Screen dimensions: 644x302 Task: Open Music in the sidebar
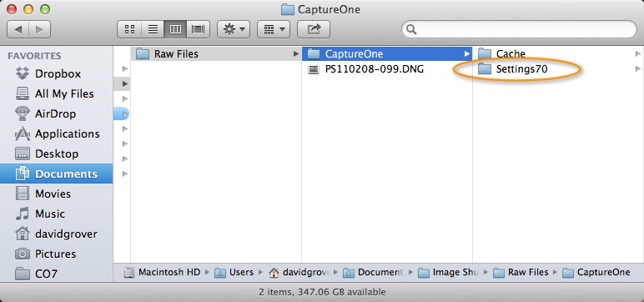click(x=56, y=214)
